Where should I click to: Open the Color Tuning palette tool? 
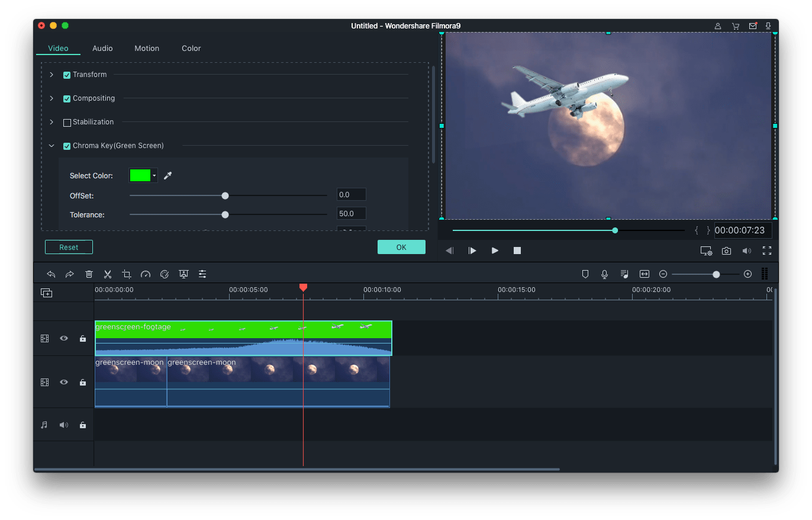point(165,274)
